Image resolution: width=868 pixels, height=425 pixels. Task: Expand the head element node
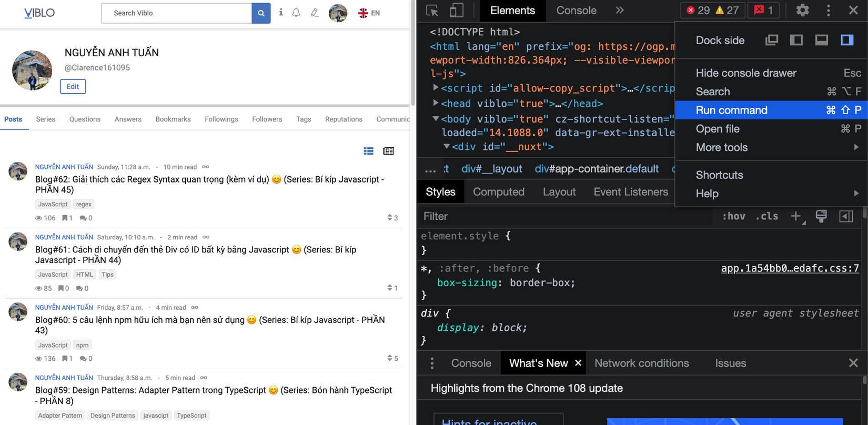[436, 103]
